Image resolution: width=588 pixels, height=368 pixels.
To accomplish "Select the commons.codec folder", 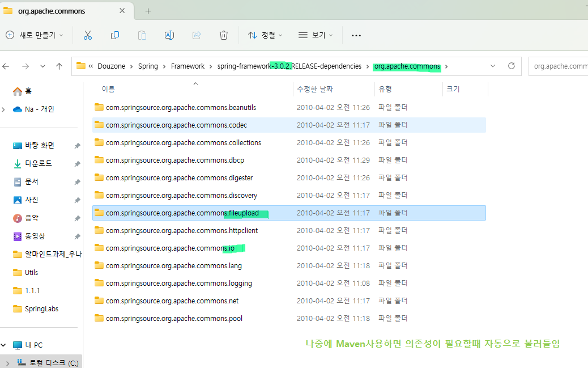I will pyautogui.click(x=289, y=125).
